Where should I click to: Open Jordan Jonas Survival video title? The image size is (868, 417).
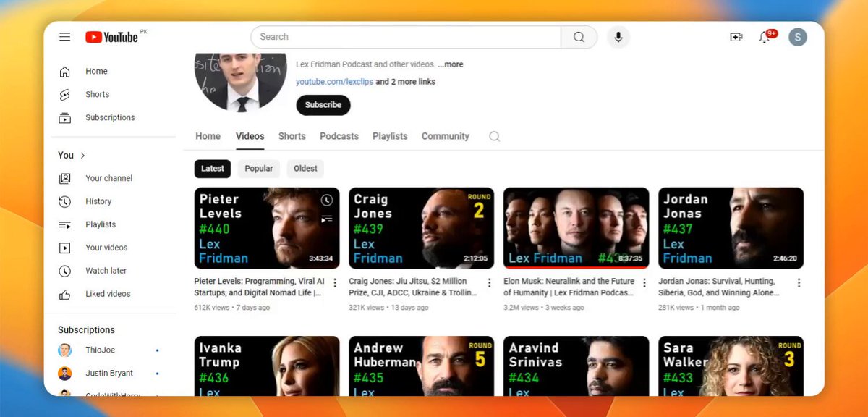pyautogui.click(x=719, y=287)
